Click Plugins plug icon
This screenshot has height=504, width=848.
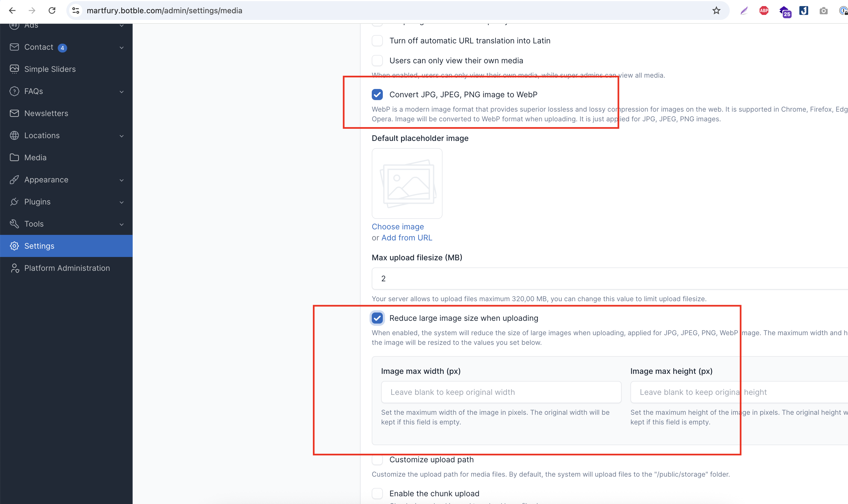coord(14,202)
